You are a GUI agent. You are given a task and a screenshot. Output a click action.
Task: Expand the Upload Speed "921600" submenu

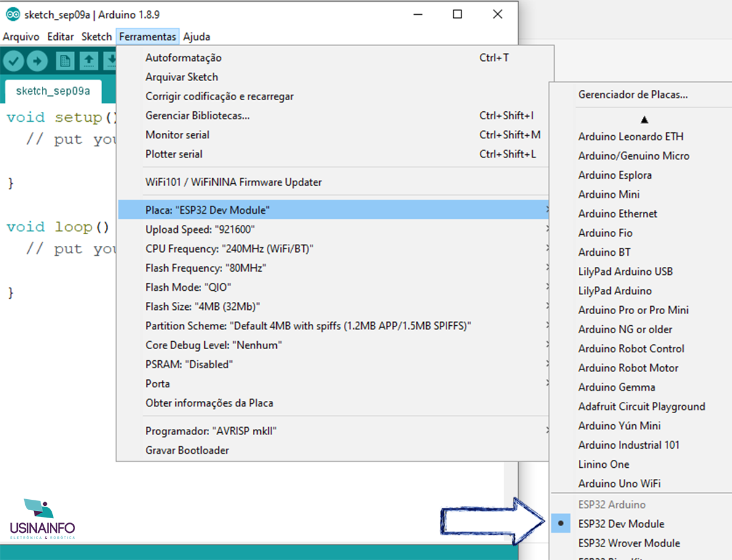333,230
